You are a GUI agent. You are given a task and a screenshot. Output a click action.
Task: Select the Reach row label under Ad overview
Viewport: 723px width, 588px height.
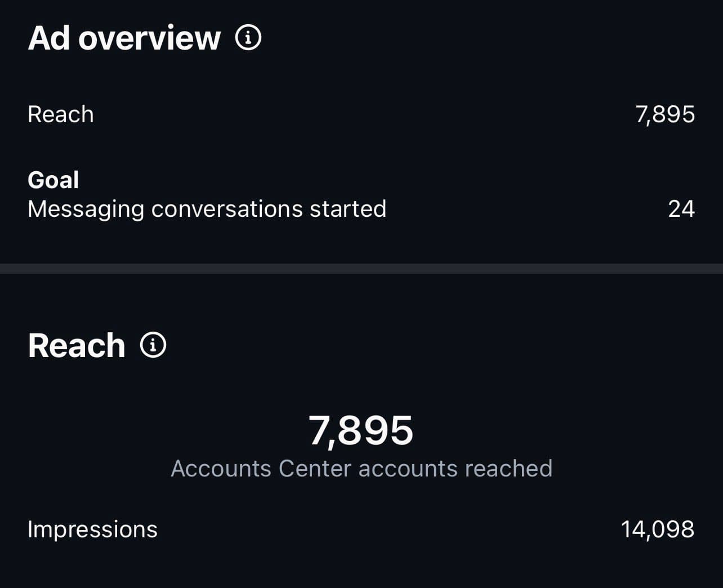[61, 114]
